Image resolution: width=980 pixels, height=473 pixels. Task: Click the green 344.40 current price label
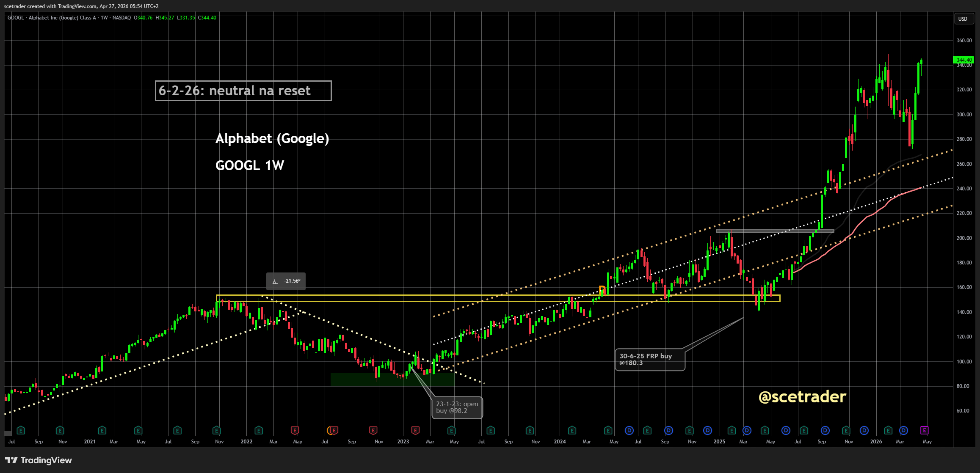point(963,60)
